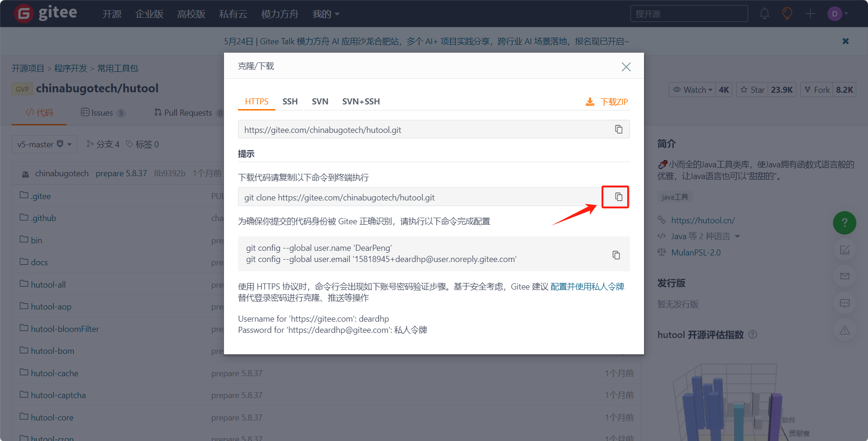Open the MulanPSL-2.0 license link
Screen dimensions: 868x441
696,252
